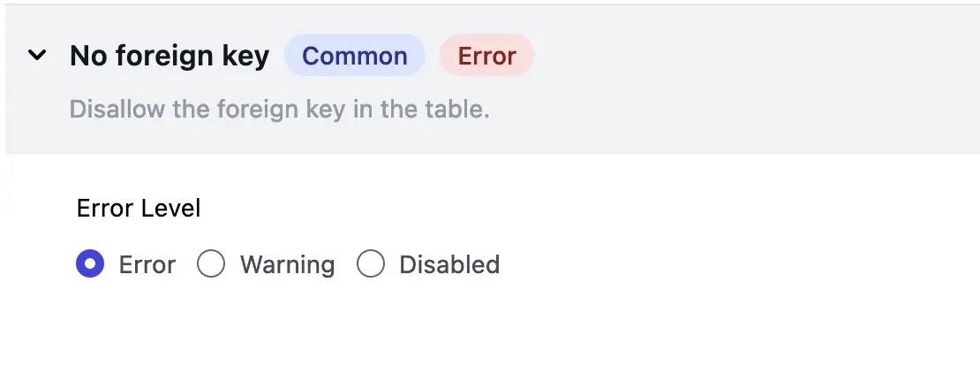Filter by the Common tag pill

click(x=355, y=56)
